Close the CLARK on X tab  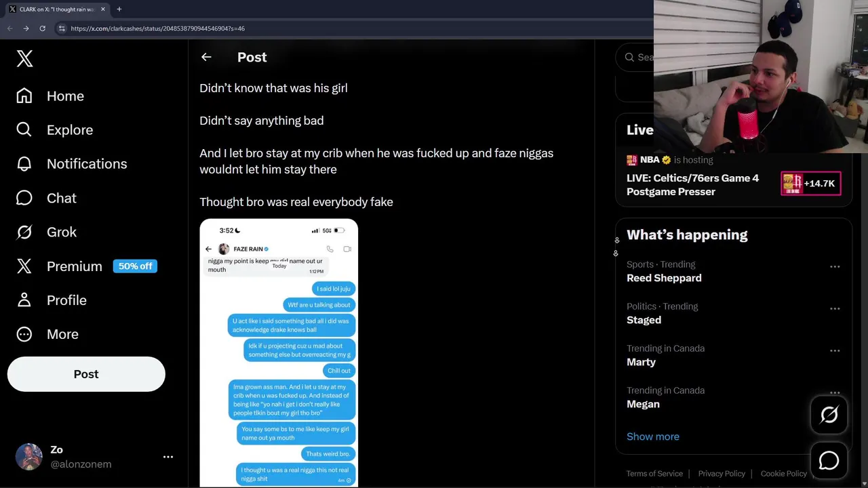(x=103, y=9)
